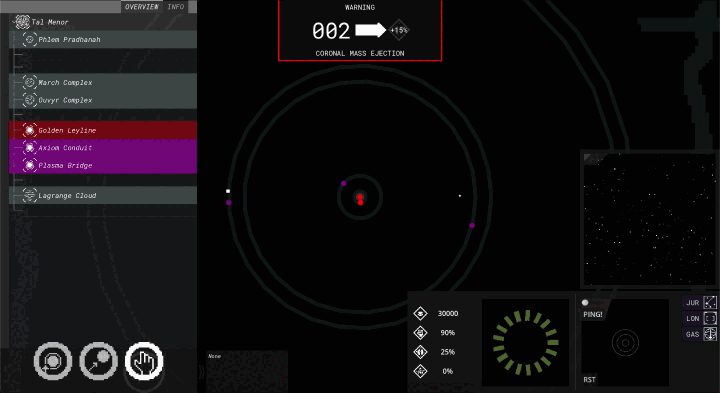Toggle the LON overlay label
Viewport: 720px width, 393px height.
pos(692,318)
